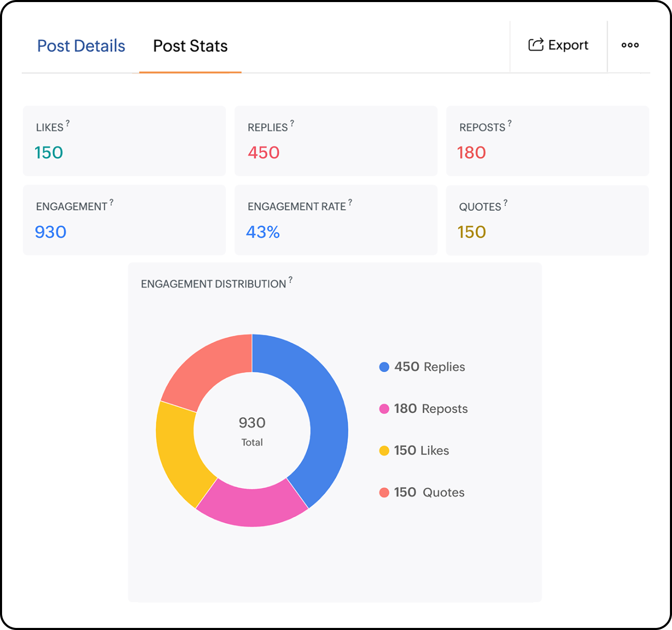Toggle the 150 Likes legend item
Screen dimensions: 672x630
[414, 450]
